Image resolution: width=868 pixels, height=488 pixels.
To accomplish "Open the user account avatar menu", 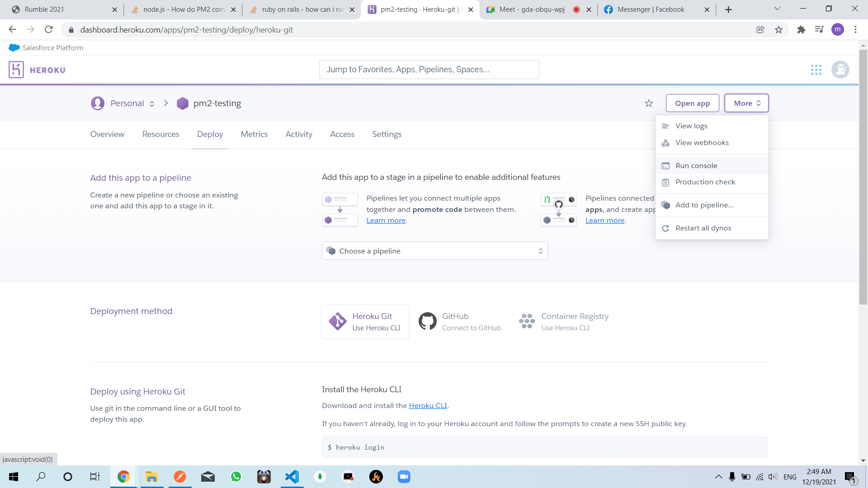I will pyautogui.click(x=840, y=70).
